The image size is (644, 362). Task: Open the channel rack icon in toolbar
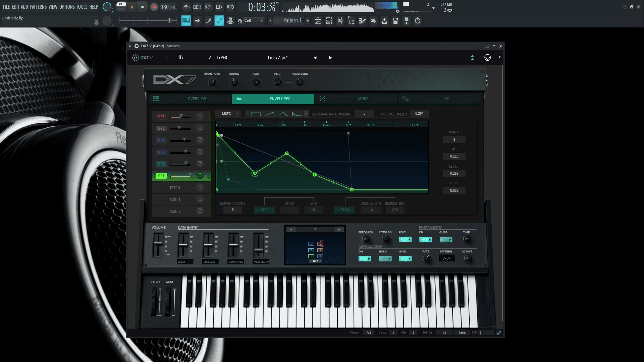pyautogui.click(x=329, y=21)
